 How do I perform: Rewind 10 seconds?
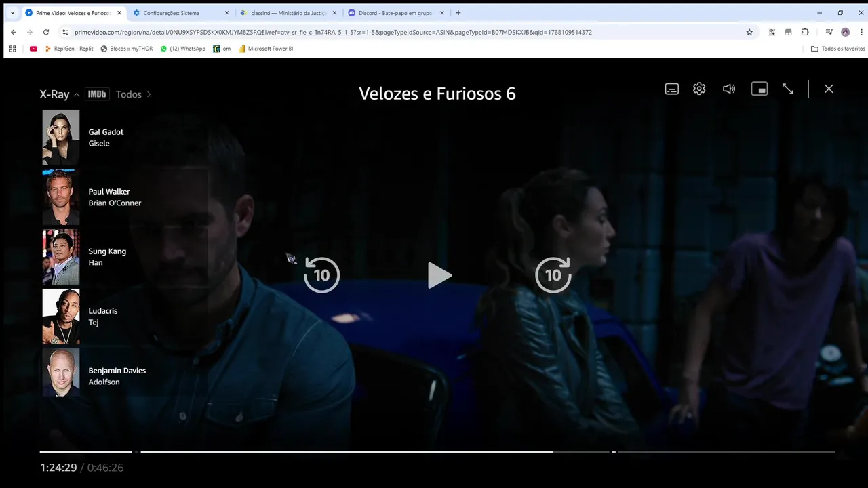321,275
